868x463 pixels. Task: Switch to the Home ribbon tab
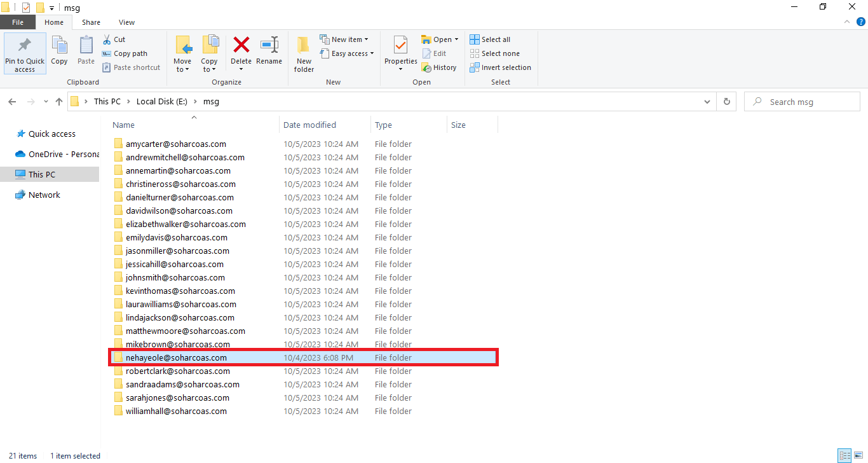click(x=54, y=22)
